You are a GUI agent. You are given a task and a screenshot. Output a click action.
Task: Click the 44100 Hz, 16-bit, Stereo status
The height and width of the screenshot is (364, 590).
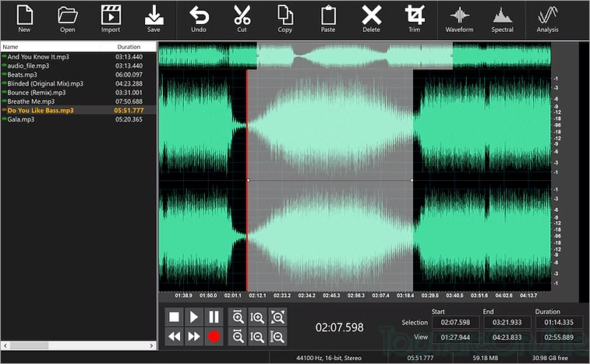coord(329,358)
